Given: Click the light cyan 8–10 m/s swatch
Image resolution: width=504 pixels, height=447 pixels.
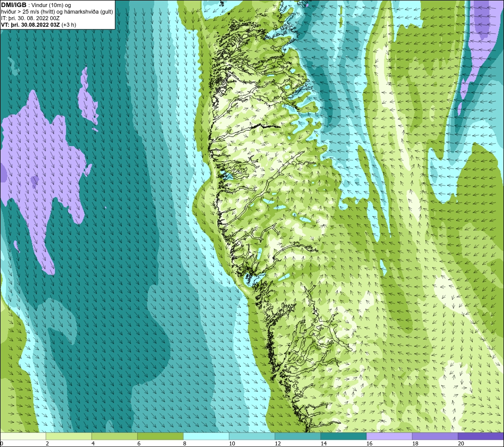Looking at the screenshot, I should (x=206, y=436).
